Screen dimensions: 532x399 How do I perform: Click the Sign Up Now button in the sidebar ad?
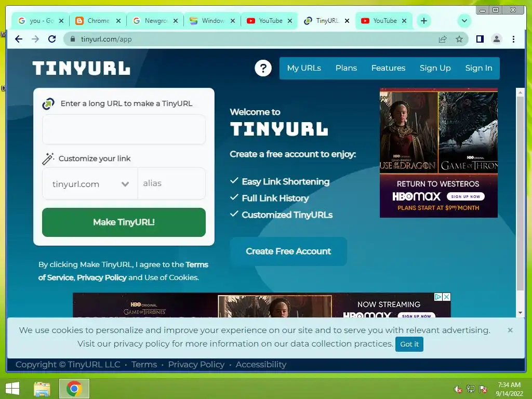click(465, 196)
